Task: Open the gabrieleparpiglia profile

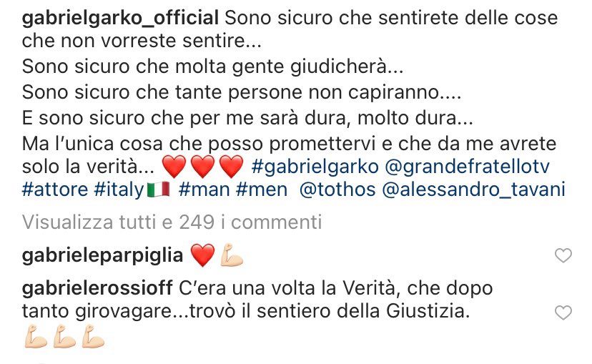Action: click(102, 255)
